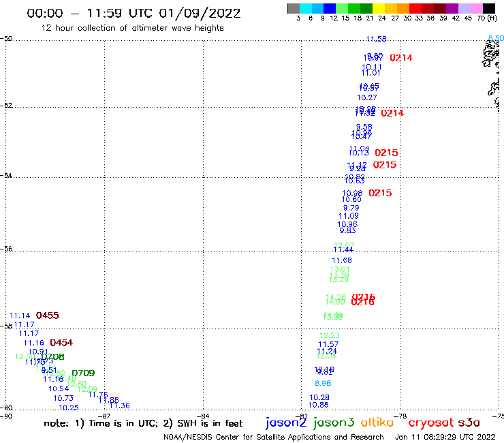
Task: Click the gray 3 ft legend swatch
Action: pos(294,8)
